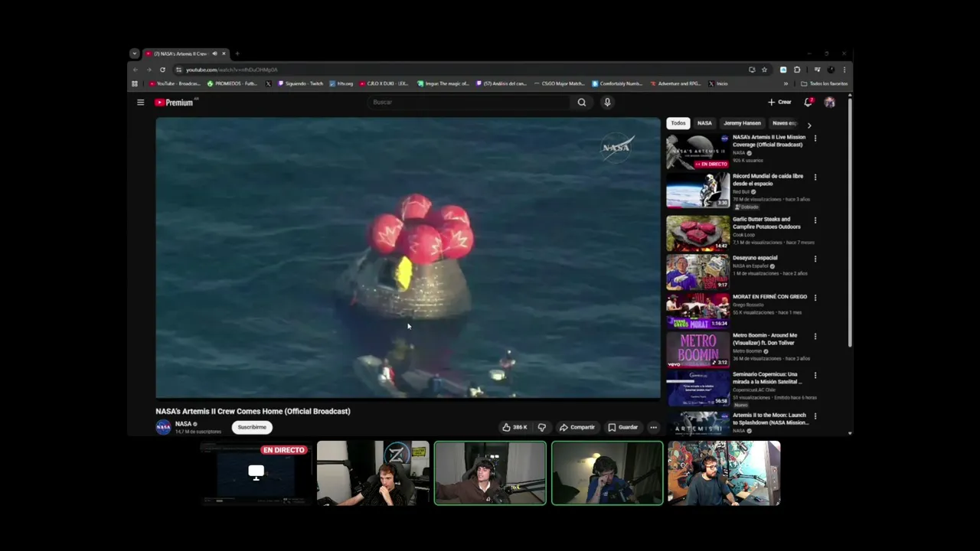The height and width of the screenshot is (551, 980).
Task: Open the Siguiendo - Twitch bookmark
Action: (301, 83)
